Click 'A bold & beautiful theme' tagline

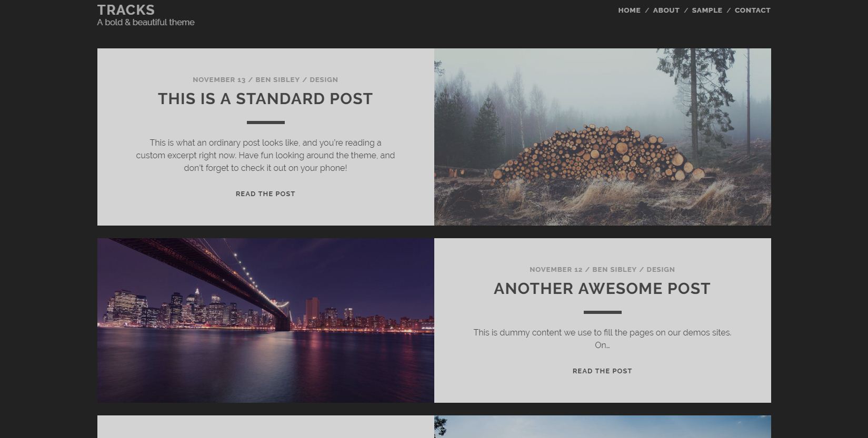pyautogui.click(x=146, y=23)
